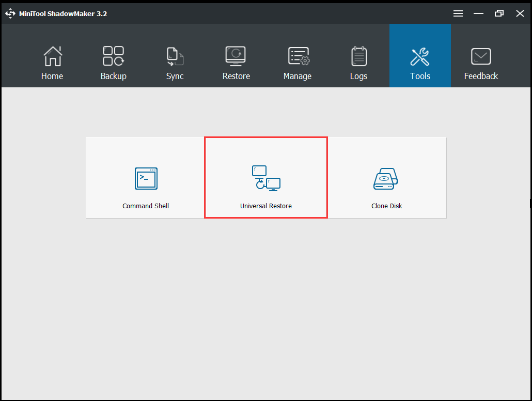Click the Command Shell label
The height and width of the screenshot is (401, 532).
[x=146, y=206]
